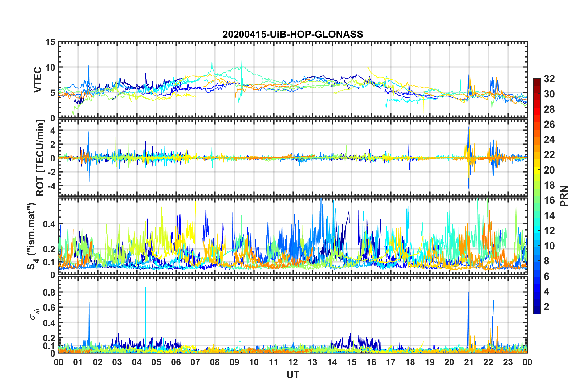Select the UT x-axis label
Screen dimensions: 586x392
293,375
